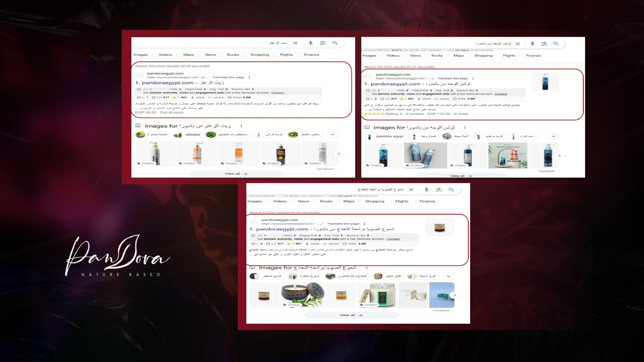This screenshot has height=362, width=644.
Task: Click View all under the candle images
Action: 351,315
